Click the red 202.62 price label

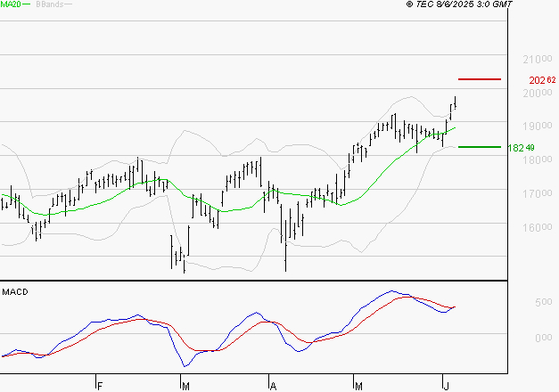(x=542, y=80)
